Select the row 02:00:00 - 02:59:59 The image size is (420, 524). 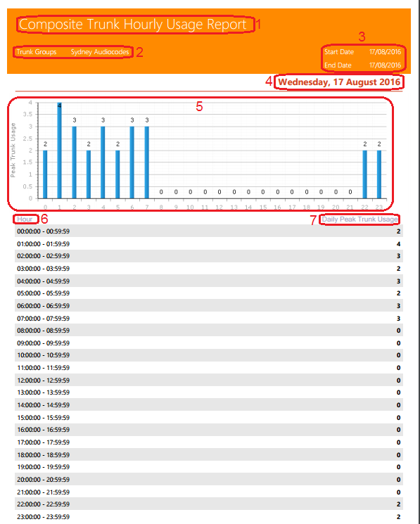coord(209,256)
